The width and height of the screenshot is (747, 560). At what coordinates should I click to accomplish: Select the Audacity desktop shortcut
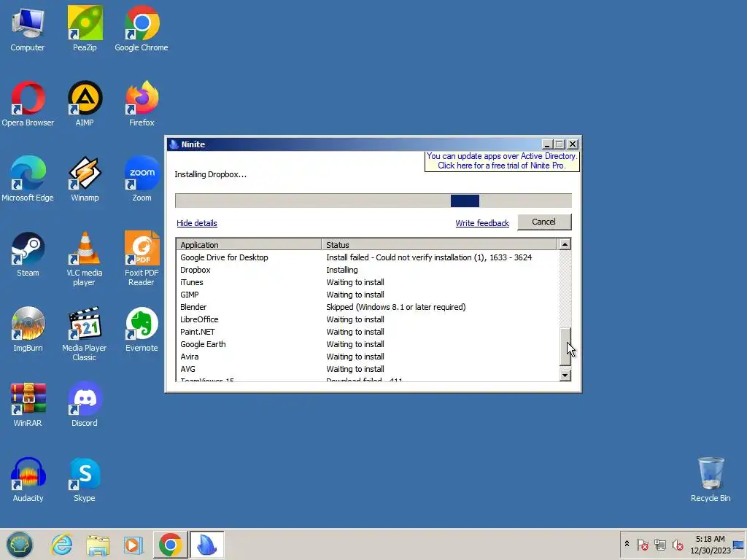pos(28,480)
